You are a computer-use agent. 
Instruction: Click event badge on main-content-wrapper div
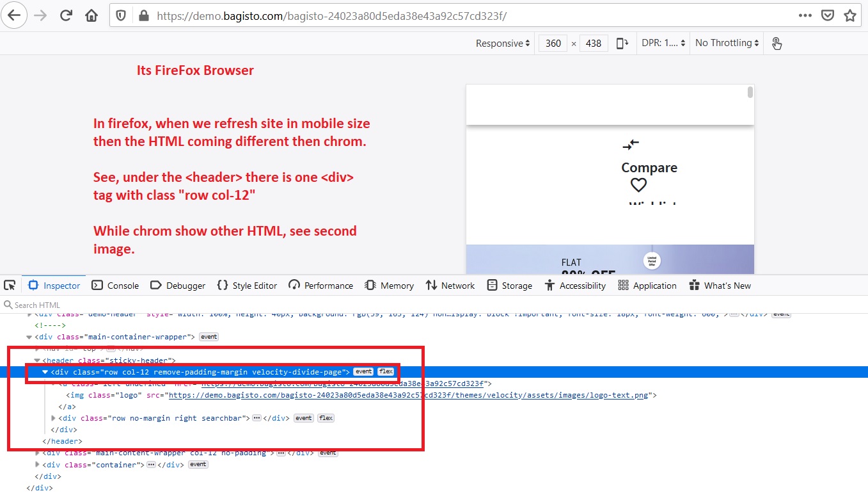click(327, 453)
